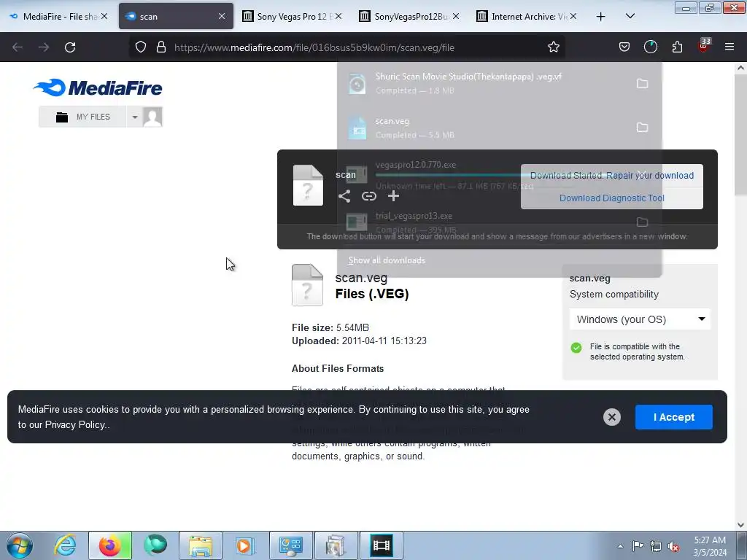Screen dimensions: 747x560
Task: Close the active scan tab
Action: 222,16
